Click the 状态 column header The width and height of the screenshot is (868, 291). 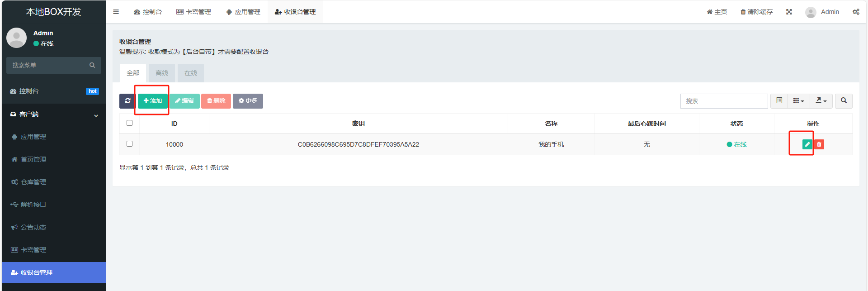736,124
